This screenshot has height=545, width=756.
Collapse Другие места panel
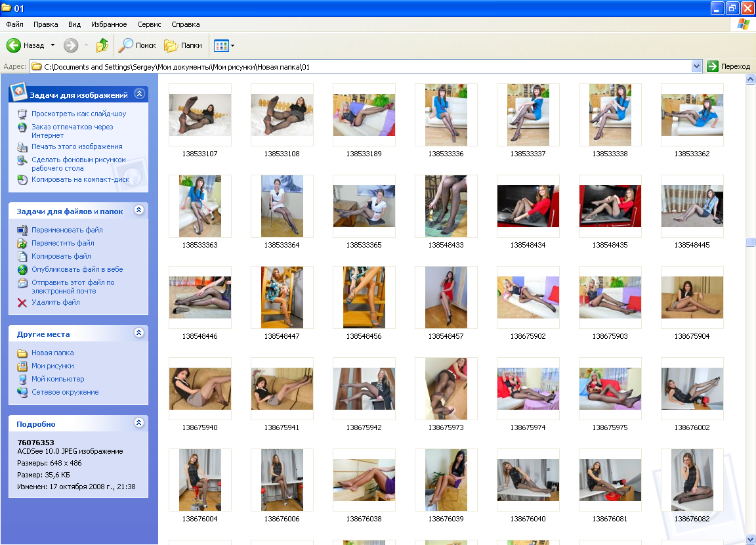(x=139, y=333)
